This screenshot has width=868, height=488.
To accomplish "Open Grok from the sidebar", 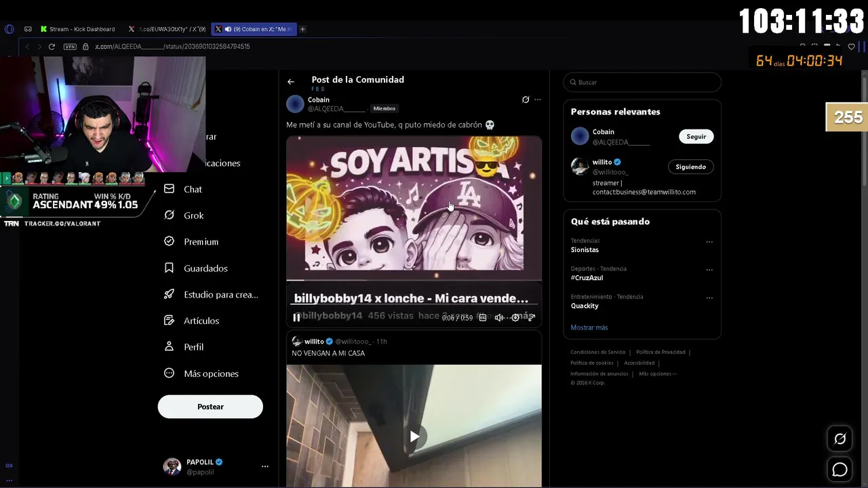I will pos(184,216).
